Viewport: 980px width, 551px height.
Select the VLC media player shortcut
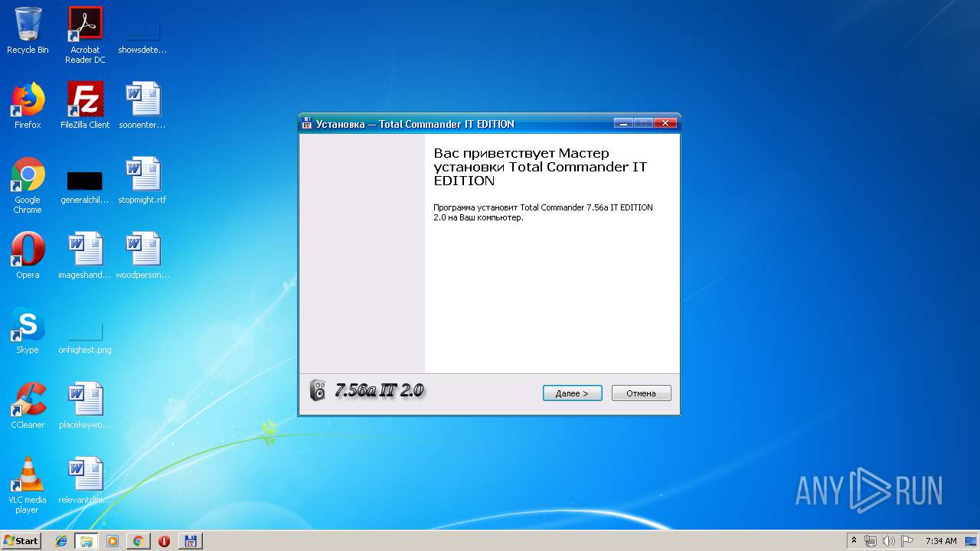pos(28,485)
